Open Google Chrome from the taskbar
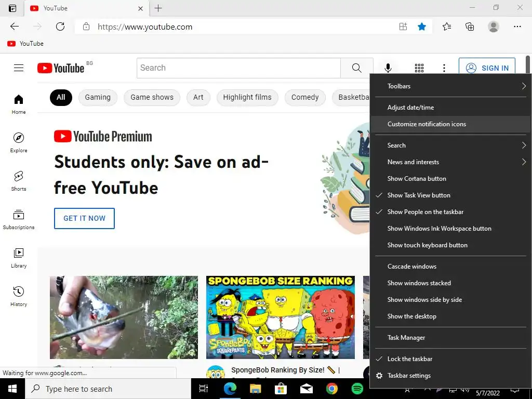Screen dimensions: 532x399 point(332,389)
